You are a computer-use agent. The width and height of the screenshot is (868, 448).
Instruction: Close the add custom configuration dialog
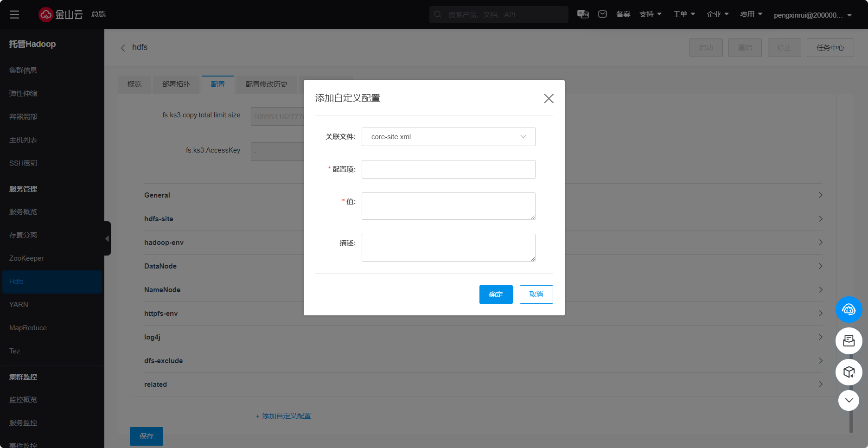(549, 98)
